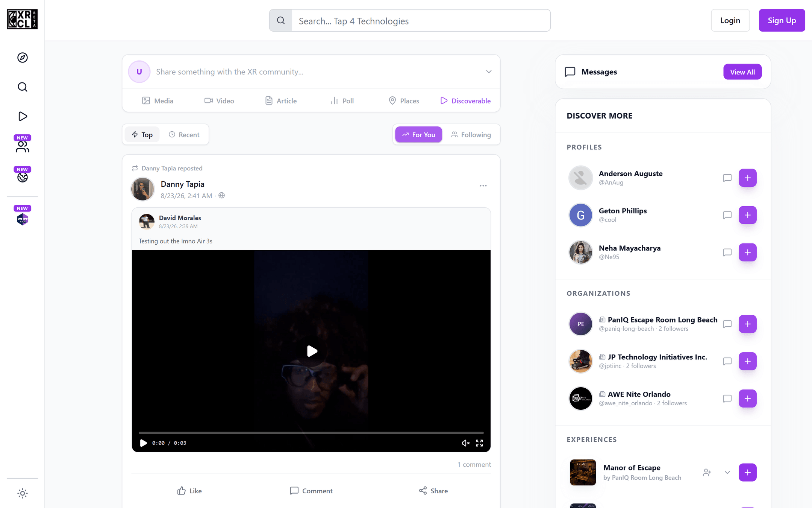Screen dimensions: 812x508
Task: Share the post
Action: [433, 491]
